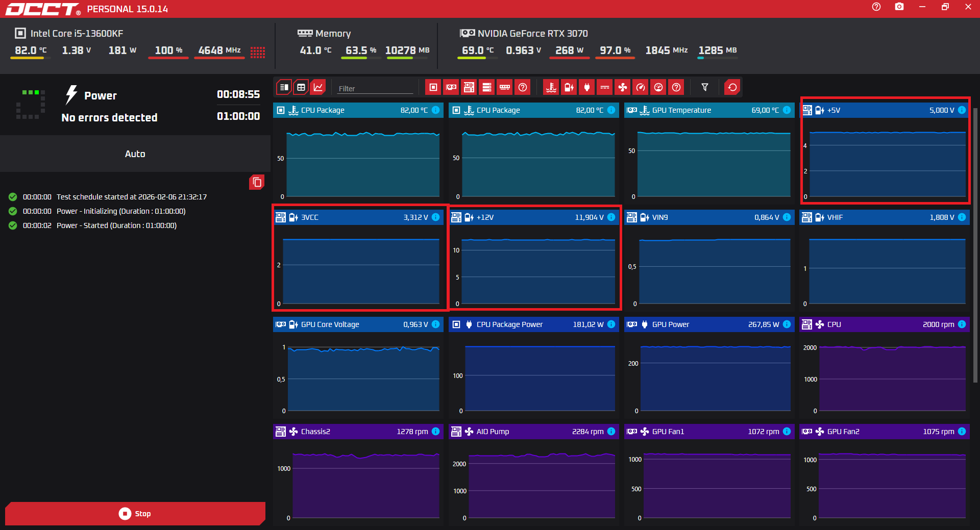Toggle the CPU device filter

(433, 87)
